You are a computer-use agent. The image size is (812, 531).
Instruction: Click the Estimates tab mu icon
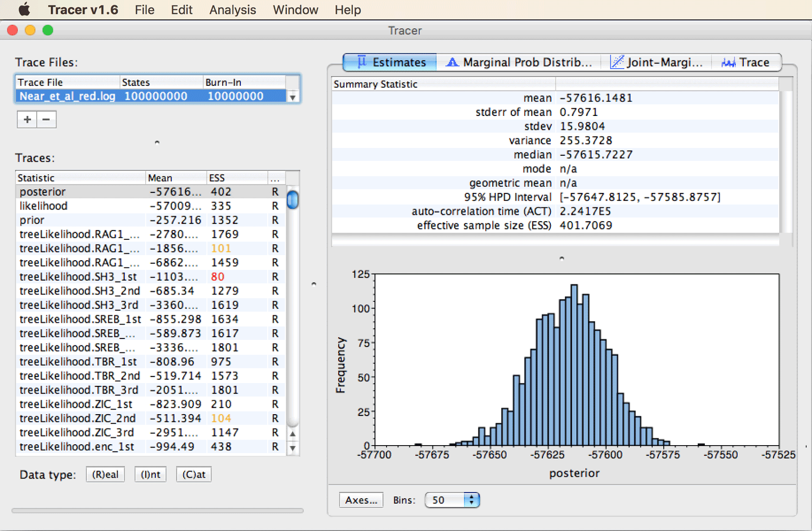click(x=362, y=62)
